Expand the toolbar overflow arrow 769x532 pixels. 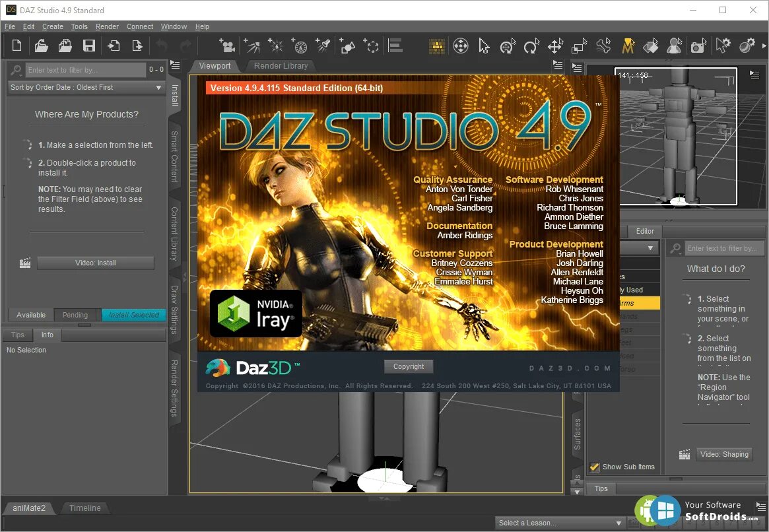[x=764, y=46]
